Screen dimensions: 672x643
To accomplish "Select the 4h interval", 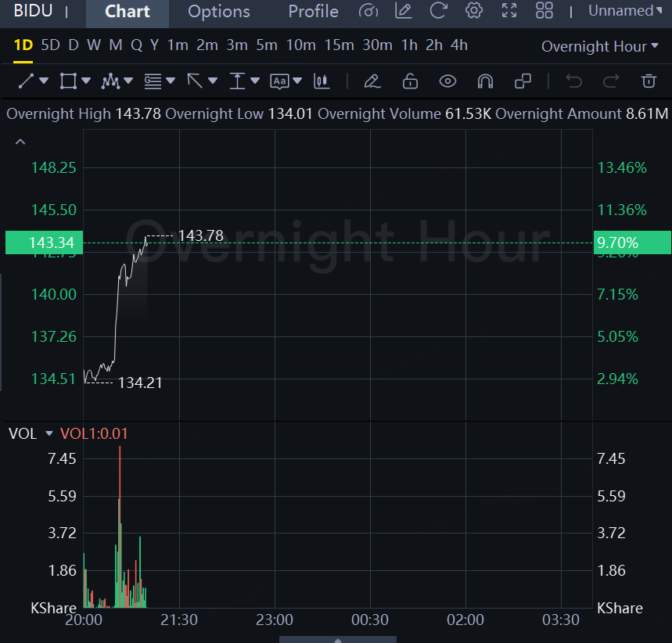I will [x=459, y=45].
